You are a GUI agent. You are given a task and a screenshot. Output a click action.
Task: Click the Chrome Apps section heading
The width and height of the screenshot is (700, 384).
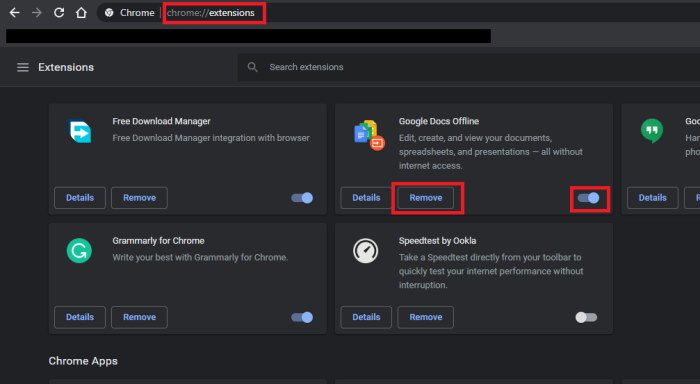point(83,361)
